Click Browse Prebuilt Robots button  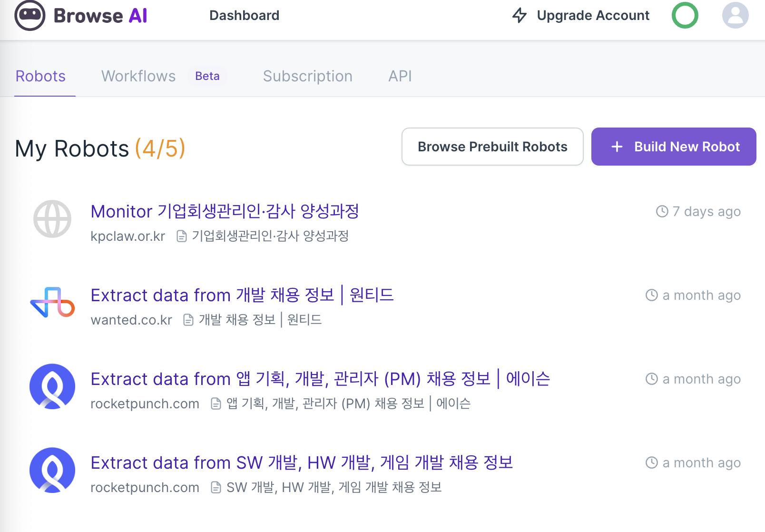click(x=492, y=147)
